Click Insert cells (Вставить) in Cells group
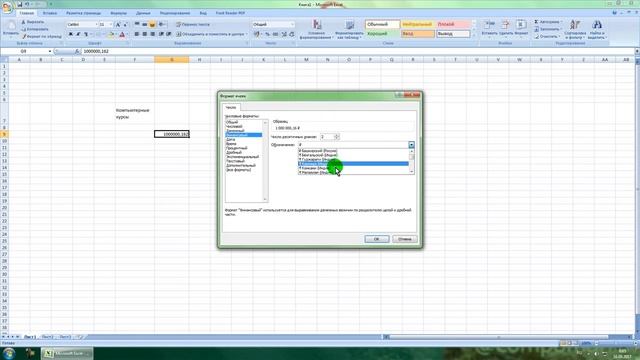Viewport: 640px width, 360px height. click(x=489, y=28)
